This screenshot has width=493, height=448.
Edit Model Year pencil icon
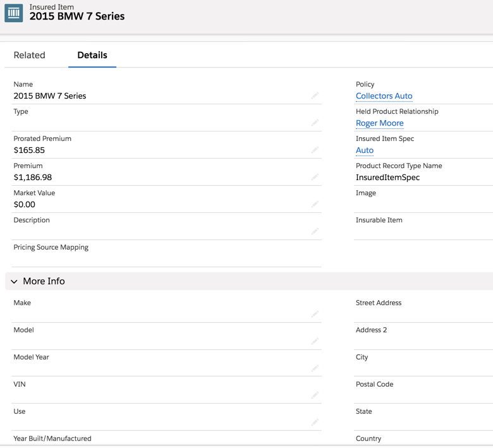pos(315,368)
